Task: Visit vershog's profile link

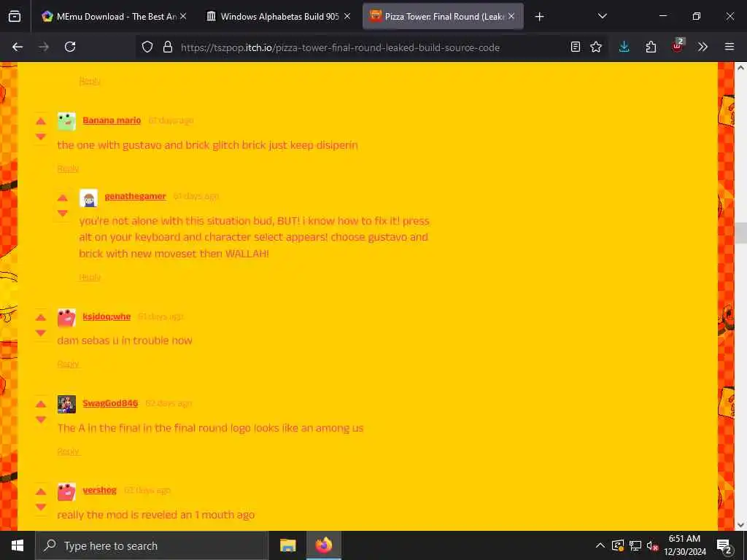Action: tap(99, 490)
